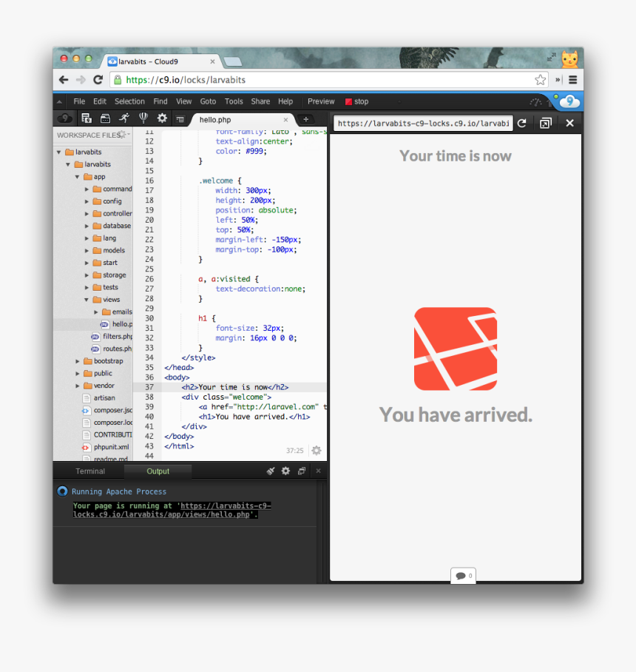
Task: Open a new Chrome tab
Action: tap(232, 62)
